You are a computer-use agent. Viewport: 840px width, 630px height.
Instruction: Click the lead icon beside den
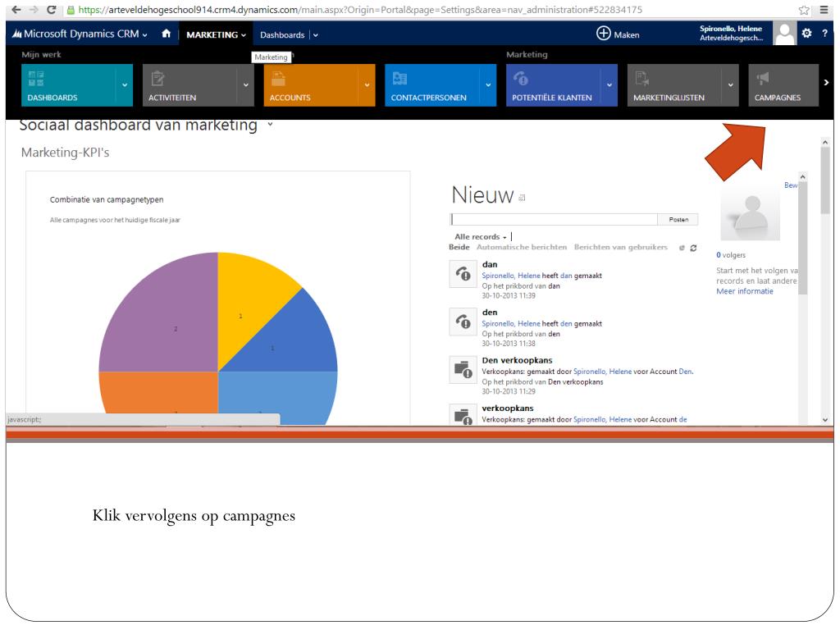(x=463, y=322)
